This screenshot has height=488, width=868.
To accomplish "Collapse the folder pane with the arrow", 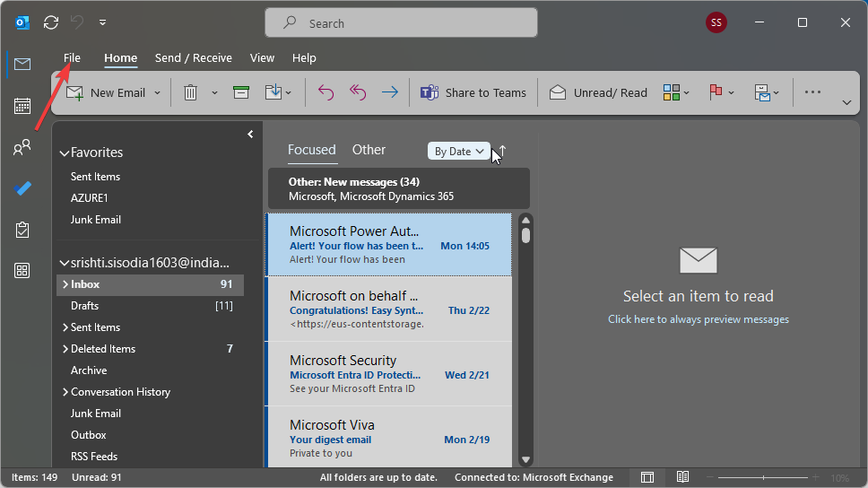I will click(250, 134).
